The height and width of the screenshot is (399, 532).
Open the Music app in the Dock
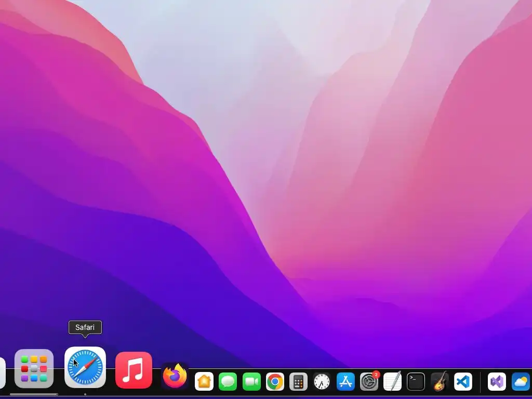(134, 370)
